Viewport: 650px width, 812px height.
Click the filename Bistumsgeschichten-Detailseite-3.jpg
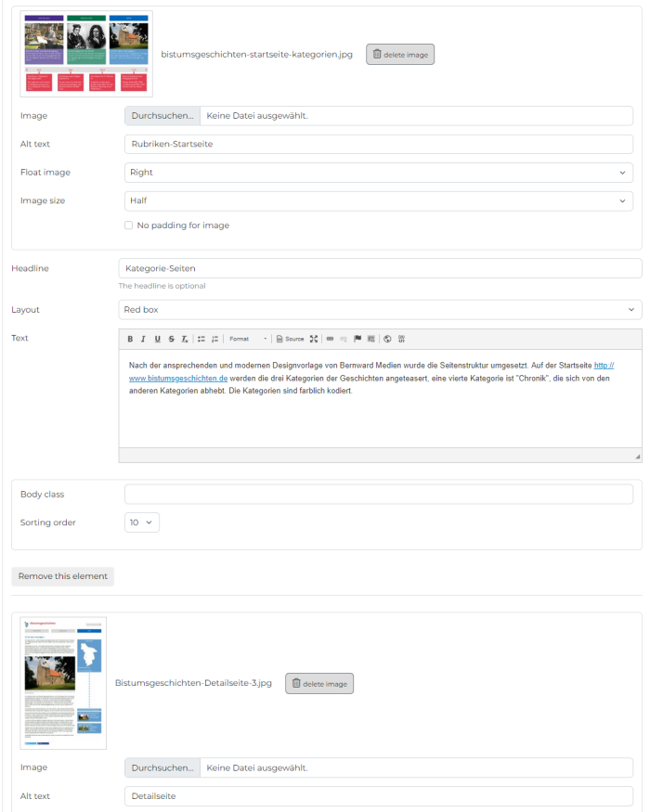(x=193, y=683)
